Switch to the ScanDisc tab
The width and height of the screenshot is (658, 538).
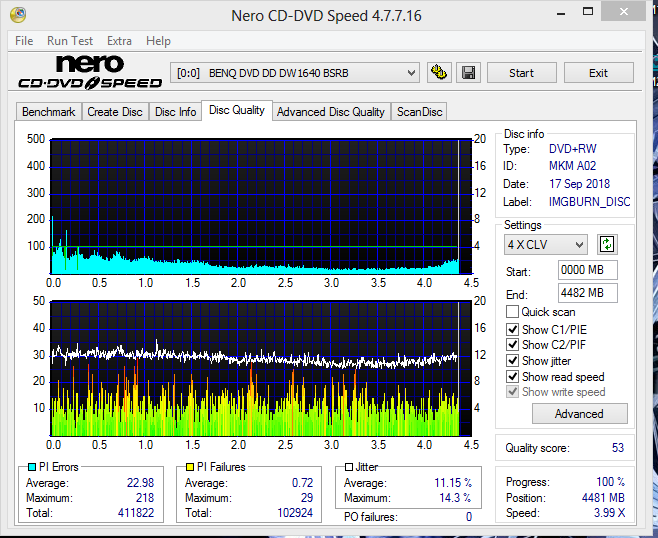point(419,112)
